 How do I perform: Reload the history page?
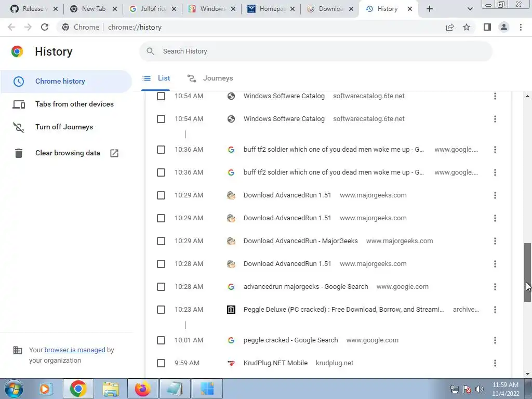coord(45,27)
